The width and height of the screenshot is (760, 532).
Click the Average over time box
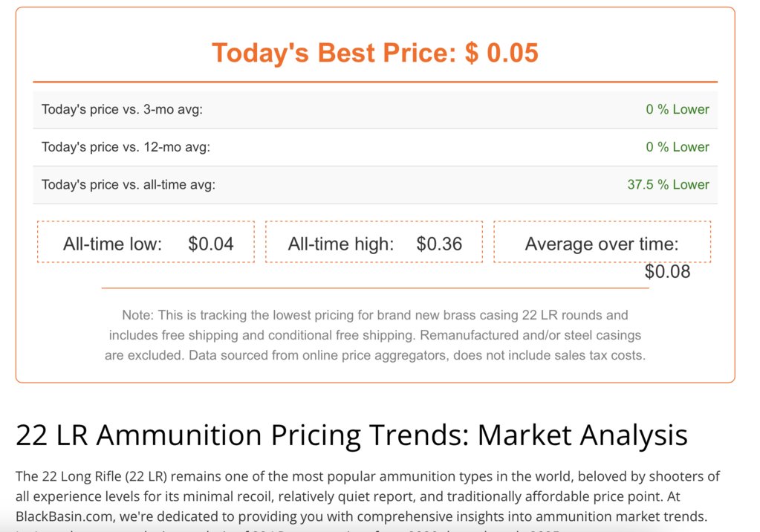click(603, 242)
